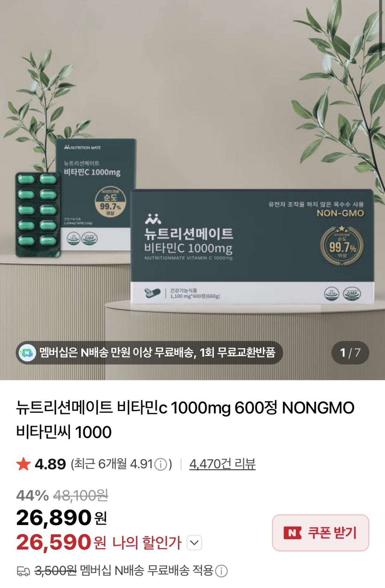The height and width of the screenshot is (588, 385).
Task: Tap the GMP certification mark on the large box
Action: [352, 294]
